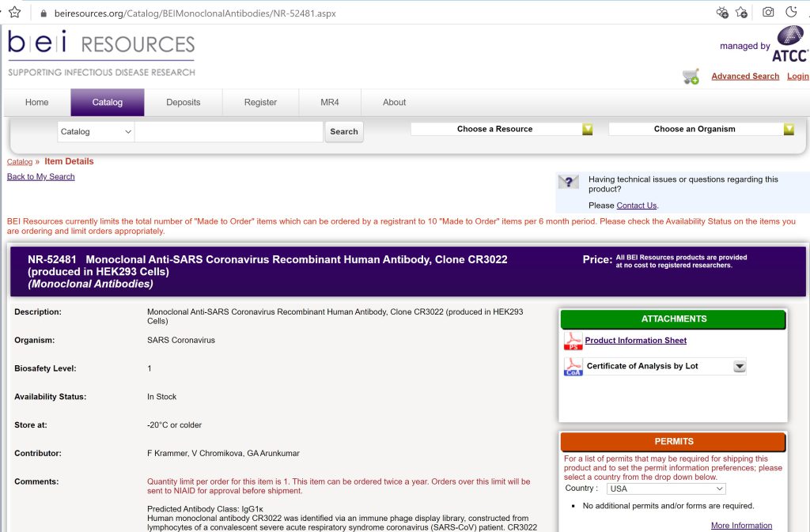Open the Deposits tab
The width and height of the screenshot is (810, 532).
pos(184,102)
